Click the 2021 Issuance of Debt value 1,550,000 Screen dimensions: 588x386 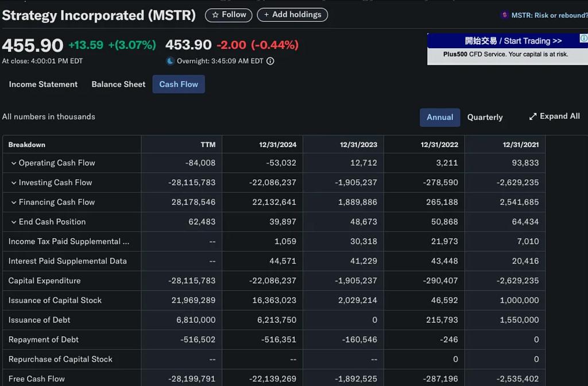[x=519, y=320]
